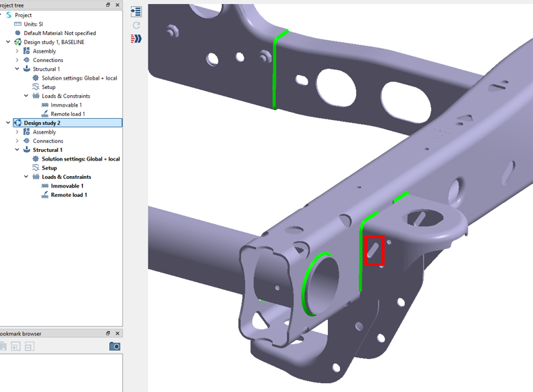The width and height of the screenshot is (533, 392).
Task: Click the non-bold Setup wave icon
Action: tap(35, 87)
